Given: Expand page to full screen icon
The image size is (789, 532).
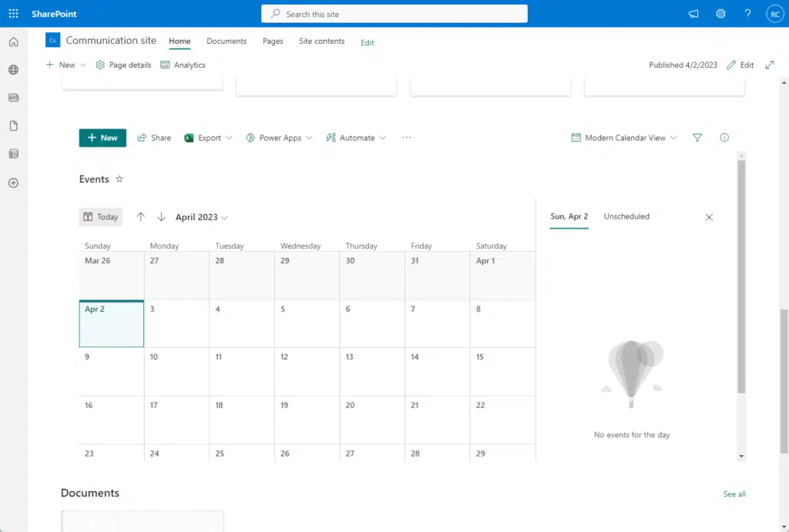Looking at the screenshot, I should coord(770,65).
